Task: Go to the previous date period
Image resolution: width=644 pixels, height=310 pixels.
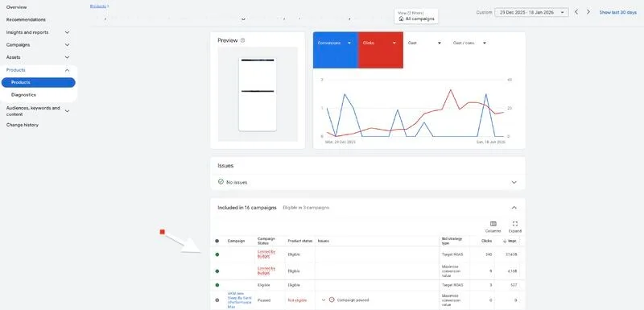Action: pos(576,12)
